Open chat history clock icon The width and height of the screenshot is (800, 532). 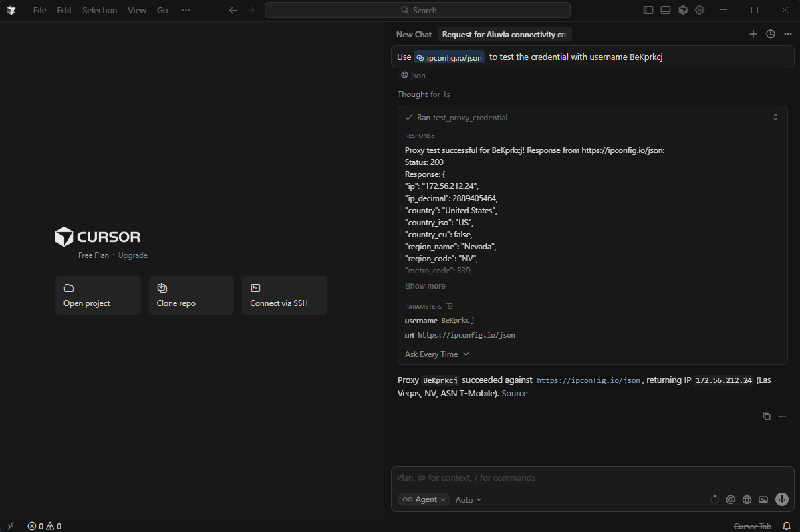pyautogui.click(x=770, y=34)
